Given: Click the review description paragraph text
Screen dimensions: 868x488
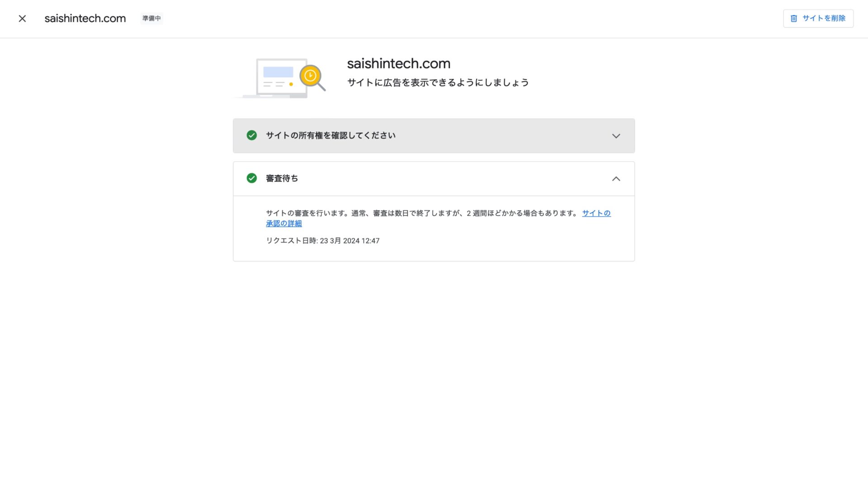Looking at the screenshot, I should coord(420,213).
